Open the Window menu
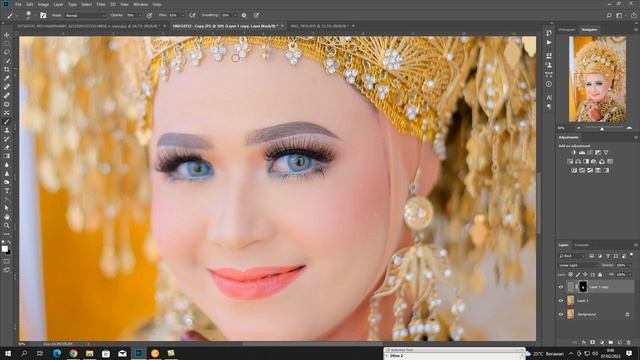Screen dimensions: 640x360 pos(141,4)
